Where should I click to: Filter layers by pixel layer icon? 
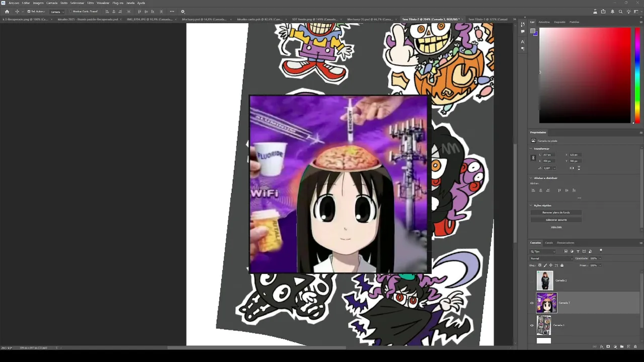click(566, 251)
